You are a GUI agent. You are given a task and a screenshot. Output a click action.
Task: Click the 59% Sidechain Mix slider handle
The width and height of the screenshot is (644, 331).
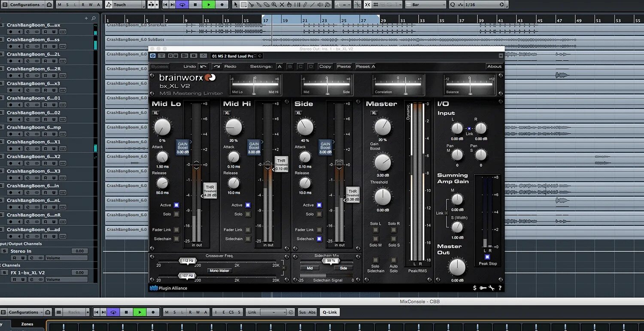[331, 261]
